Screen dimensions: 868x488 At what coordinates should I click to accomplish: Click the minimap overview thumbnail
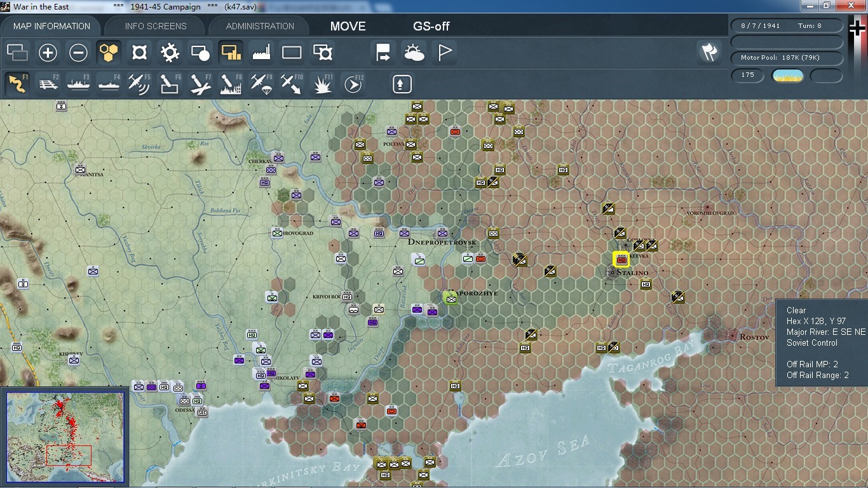click(x=65, y=438)
